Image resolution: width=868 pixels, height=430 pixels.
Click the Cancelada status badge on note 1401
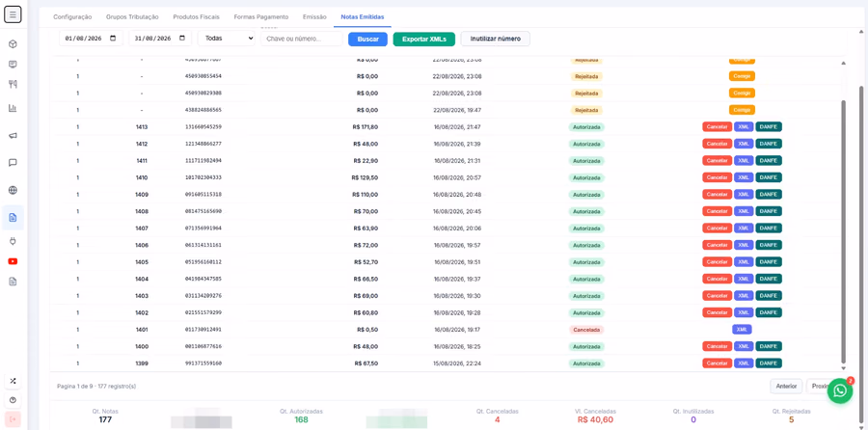tap(586, 330)
